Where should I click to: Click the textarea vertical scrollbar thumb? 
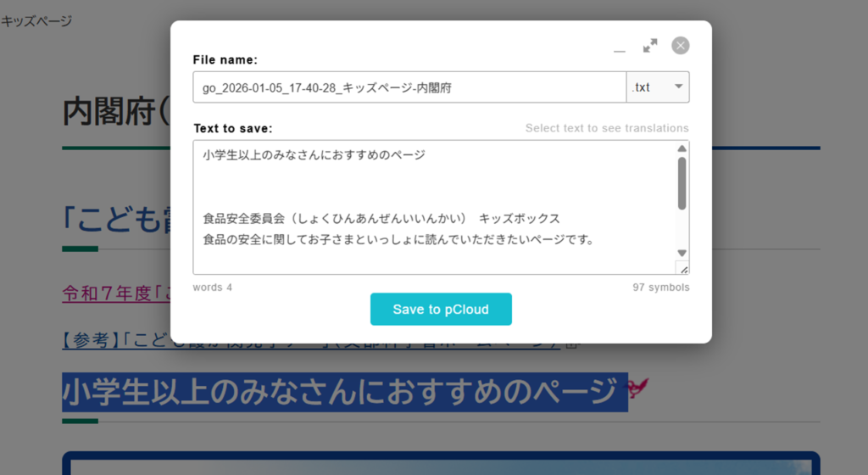[682, 182]
